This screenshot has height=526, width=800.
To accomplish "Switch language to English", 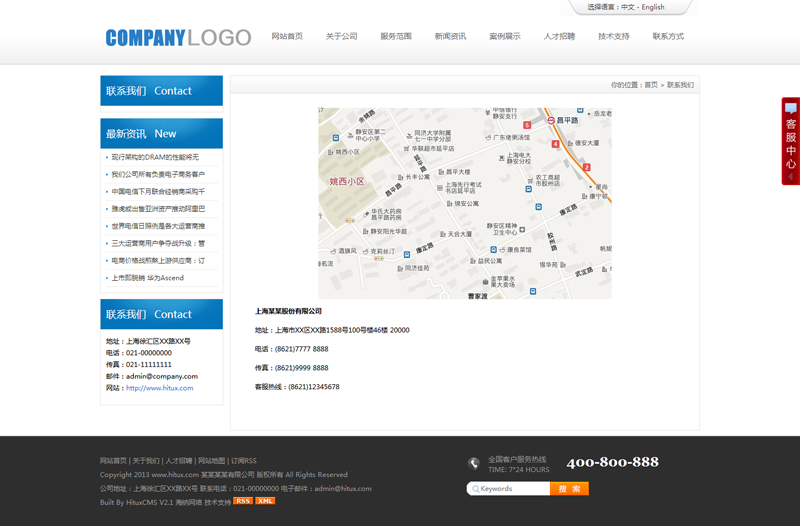I will [653, 7].
